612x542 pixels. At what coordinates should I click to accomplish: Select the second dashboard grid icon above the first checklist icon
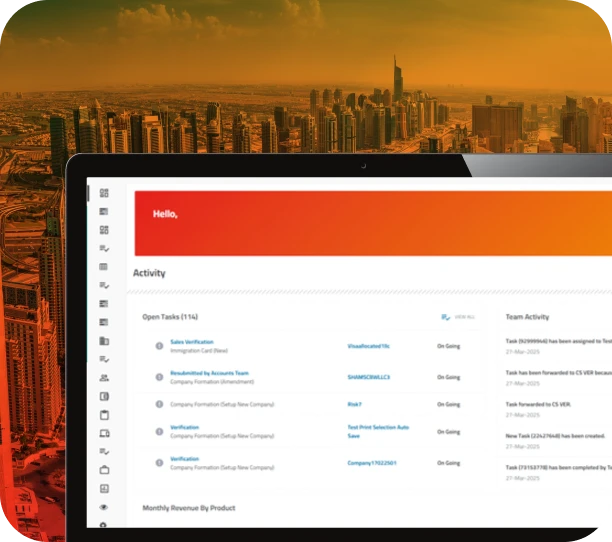pos(104,230)
